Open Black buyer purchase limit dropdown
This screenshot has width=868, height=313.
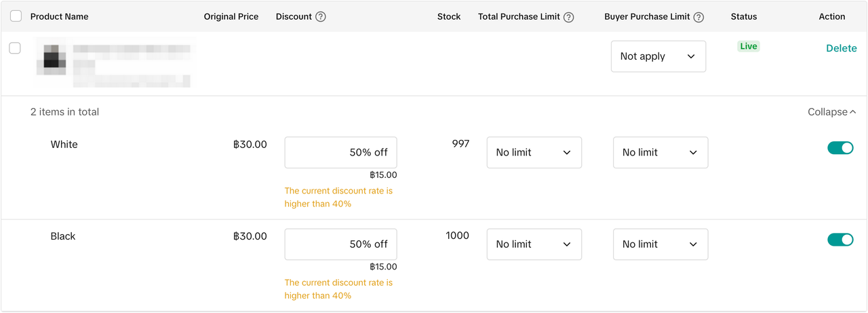(x=660, y=244)
